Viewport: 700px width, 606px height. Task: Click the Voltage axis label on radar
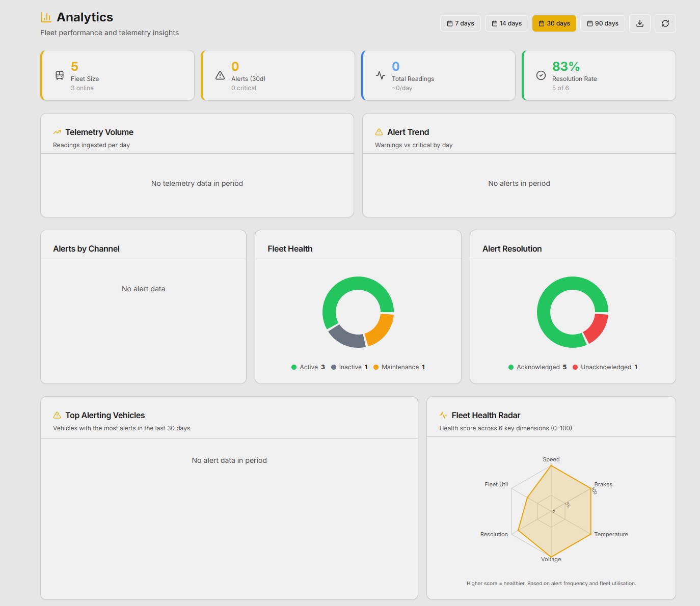click(x=551, y=559)
